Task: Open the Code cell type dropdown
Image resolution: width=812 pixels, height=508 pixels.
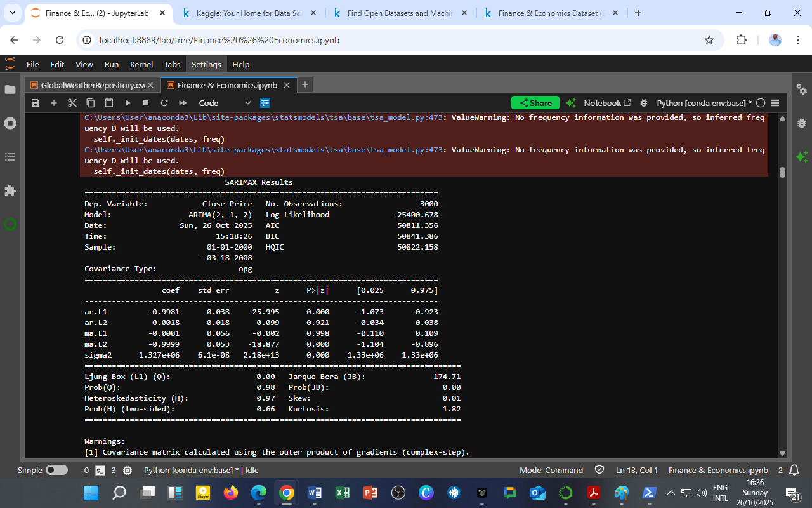Action: (x=225, y=103)
